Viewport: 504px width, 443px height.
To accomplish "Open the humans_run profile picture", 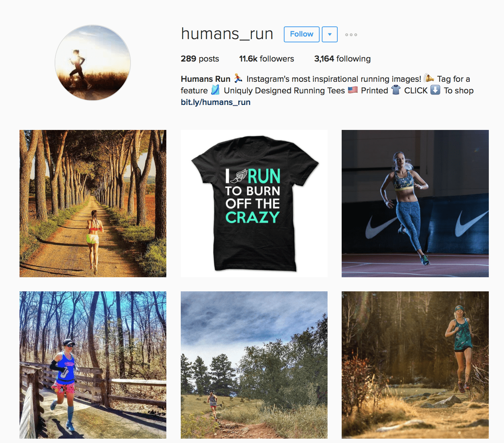I will [x=93, y=63].
